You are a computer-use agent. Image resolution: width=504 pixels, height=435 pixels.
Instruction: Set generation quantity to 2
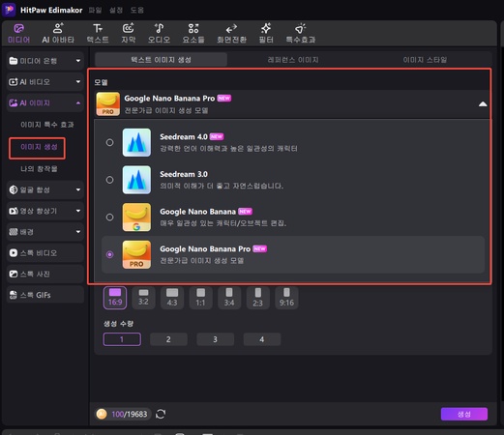pos(168,339)
